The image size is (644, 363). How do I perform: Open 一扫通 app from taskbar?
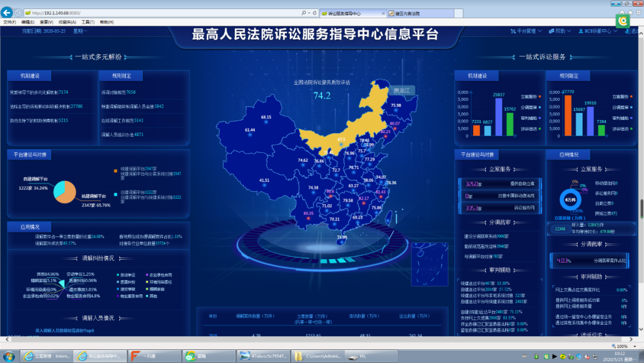pyautogui.click(x=154, y=356)
